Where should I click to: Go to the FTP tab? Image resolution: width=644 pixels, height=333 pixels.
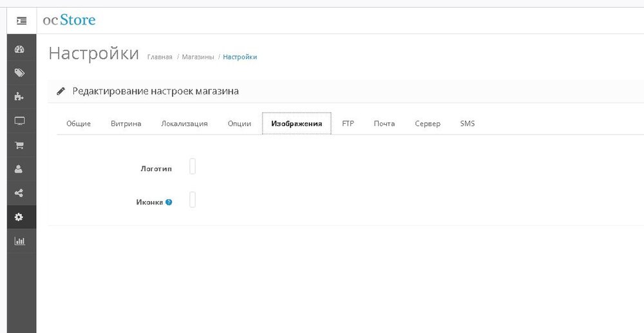[348, 124]
